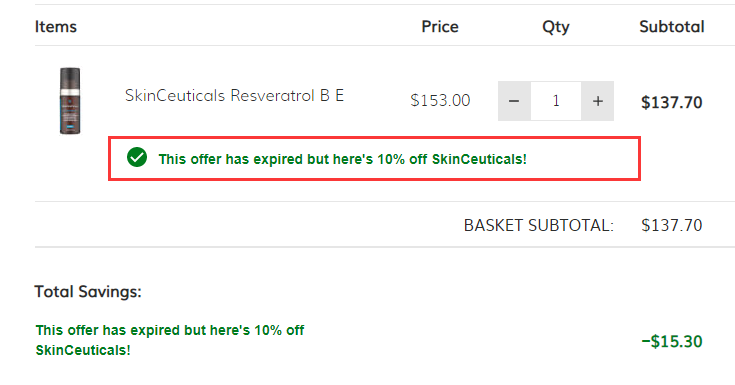
Task: Click the divider line beneath the basket subtotal row
Action: click(385, 247)
